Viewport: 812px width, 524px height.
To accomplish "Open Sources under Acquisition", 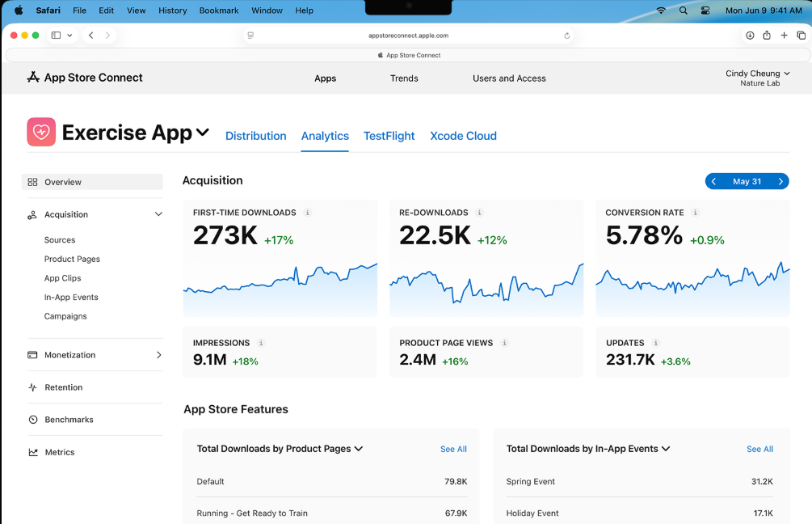I will click(60, 240).
